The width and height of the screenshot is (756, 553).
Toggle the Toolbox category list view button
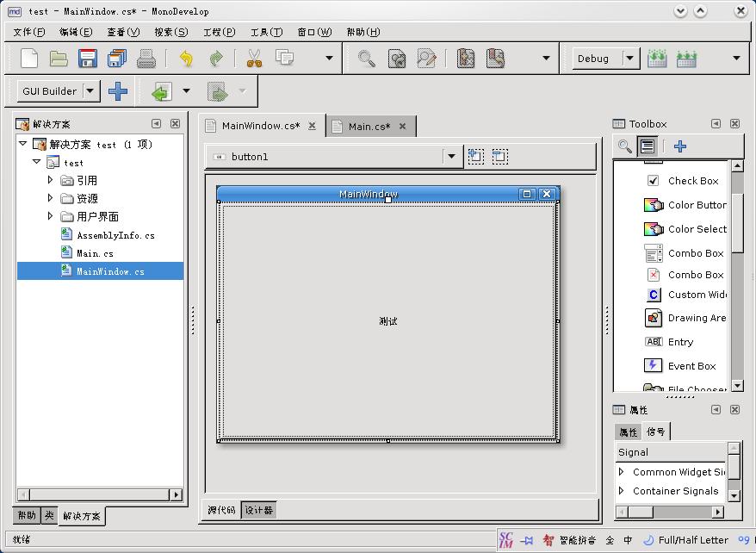[x=648, y=146]
